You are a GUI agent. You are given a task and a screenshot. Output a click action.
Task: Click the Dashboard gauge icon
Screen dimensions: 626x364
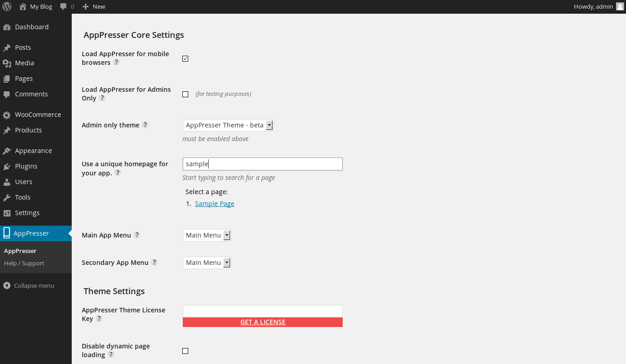pos(6,27)
